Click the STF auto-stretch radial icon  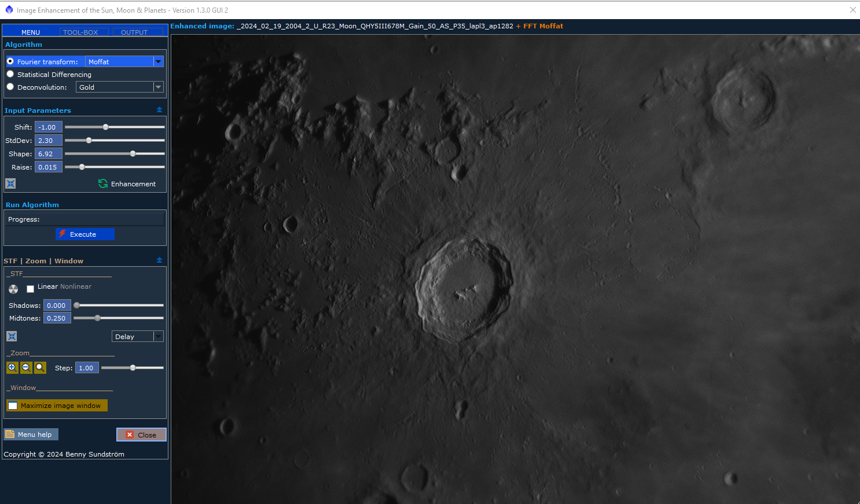[13, 289]
